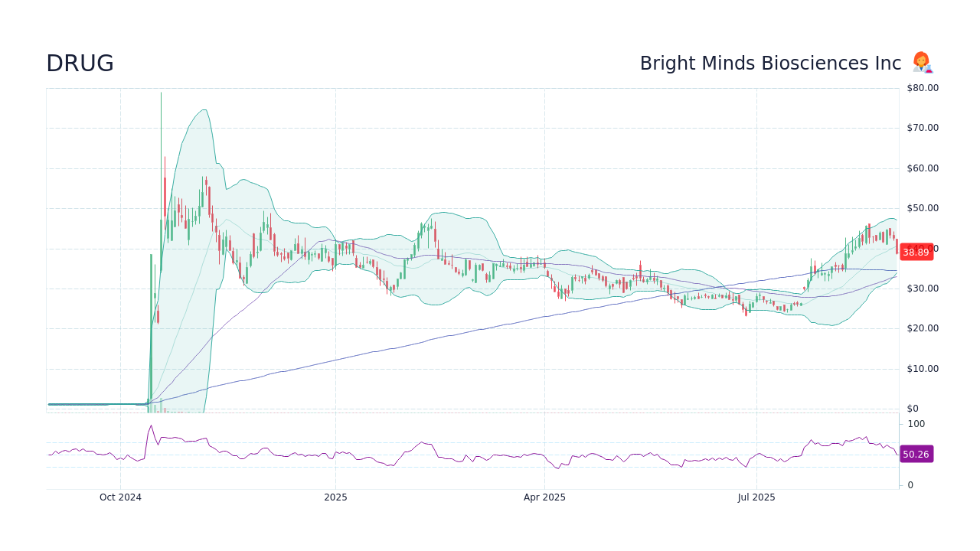Click the purple 50.26 RSI value label
This screenshot has height=551, width=980.
[916, 455]
